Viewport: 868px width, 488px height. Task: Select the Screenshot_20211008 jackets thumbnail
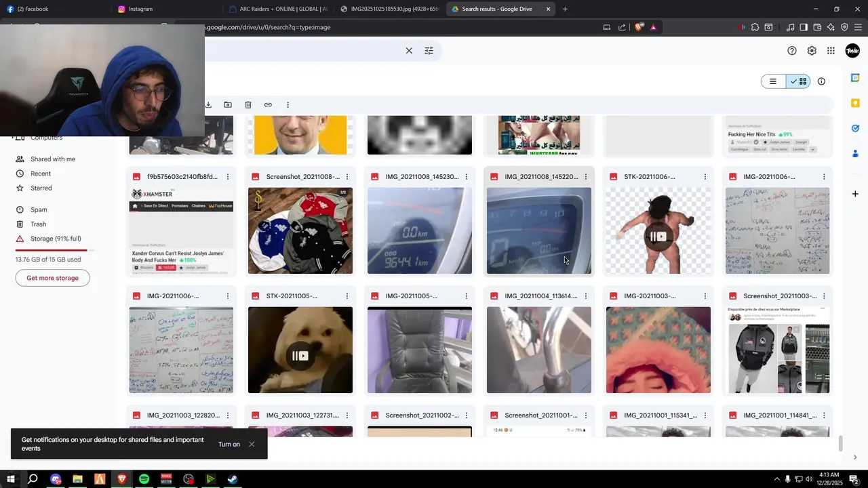point(300,230)
